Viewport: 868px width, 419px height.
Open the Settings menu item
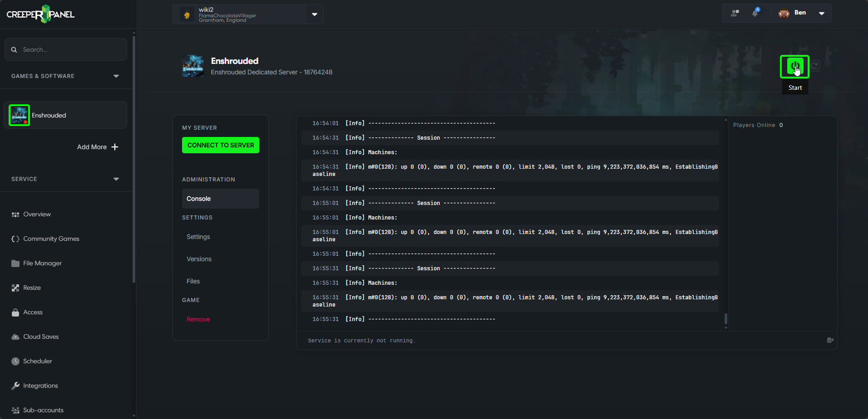tap(198, 237)
